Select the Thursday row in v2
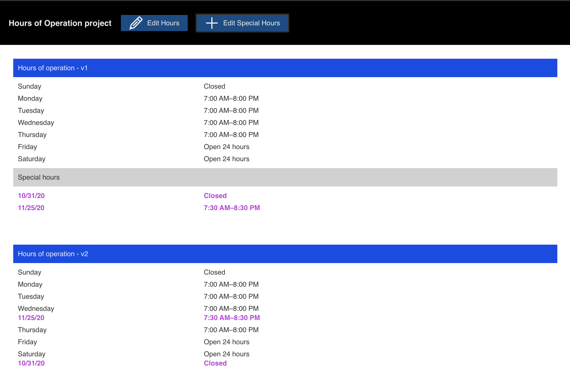The width and height of the screenshot is (570, 392). point(32,330)
